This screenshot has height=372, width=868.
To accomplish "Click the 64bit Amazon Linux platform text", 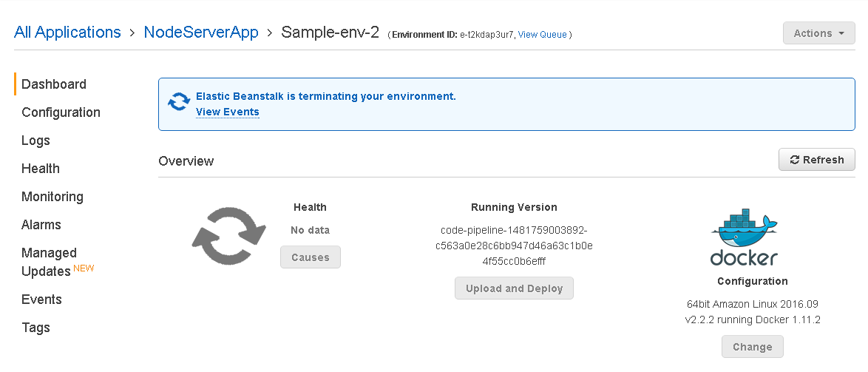I will click(753, 311).
